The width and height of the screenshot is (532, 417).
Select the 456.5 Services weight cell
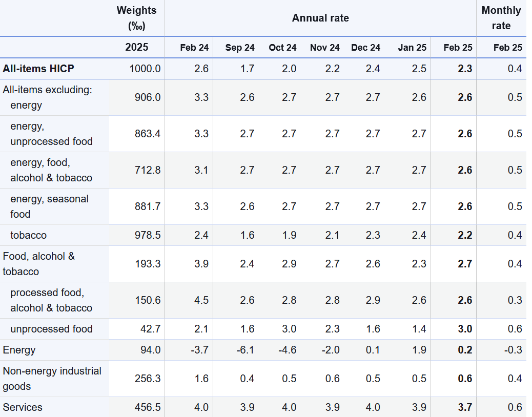[x=147, y=407]
